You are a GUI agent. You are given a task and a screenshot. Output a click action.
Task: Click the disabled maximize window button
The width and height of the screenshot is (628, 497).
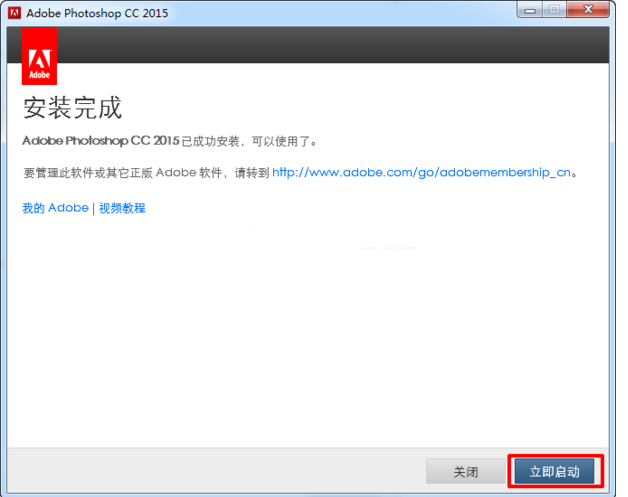pyautogui.click(x=555, y=10)
